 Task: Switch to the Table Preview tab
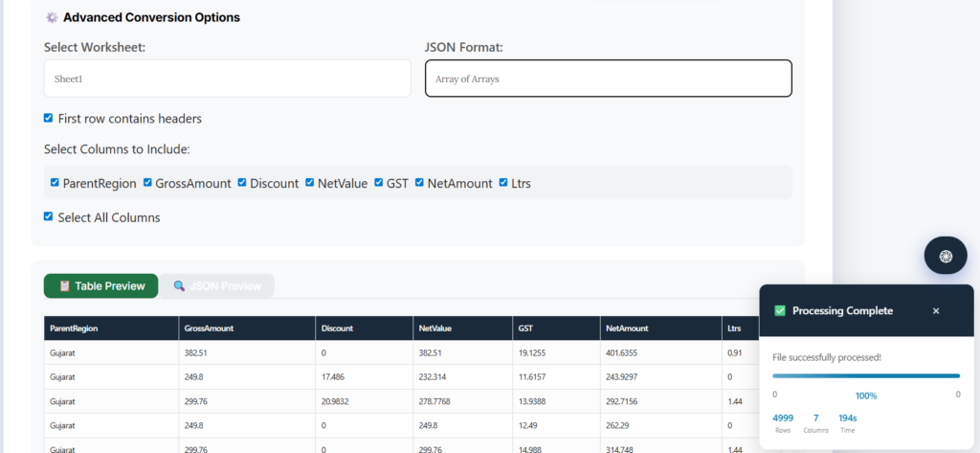pos(100,286)
